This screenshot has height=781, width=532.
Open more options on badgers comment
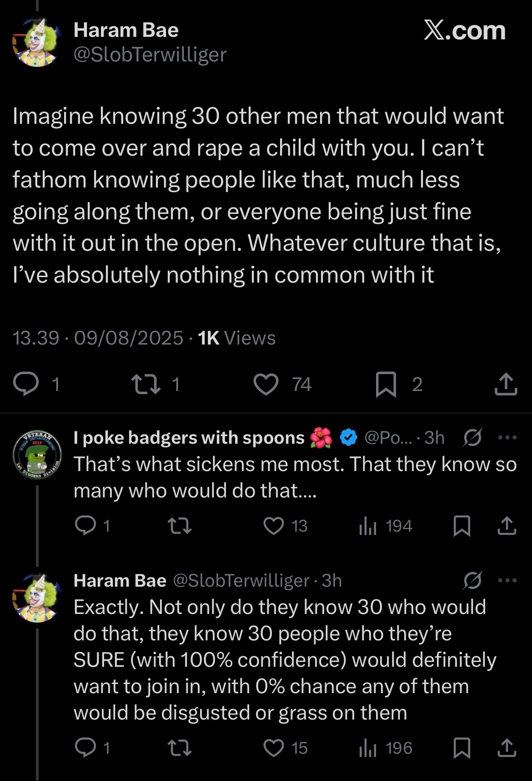pyautogui.click(x=507, y=437)
